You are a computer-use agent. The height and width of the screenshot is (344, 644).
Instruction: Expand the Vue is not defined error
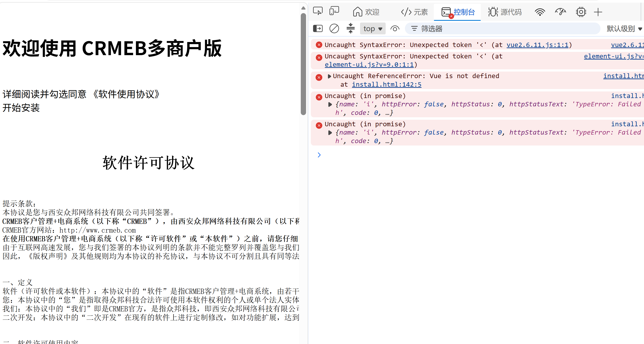pos(329,76)
